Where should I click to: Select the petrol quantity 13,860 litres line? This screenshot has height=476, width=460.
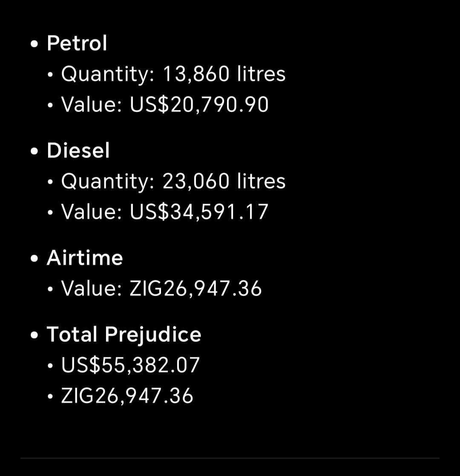tap(173, 74)
